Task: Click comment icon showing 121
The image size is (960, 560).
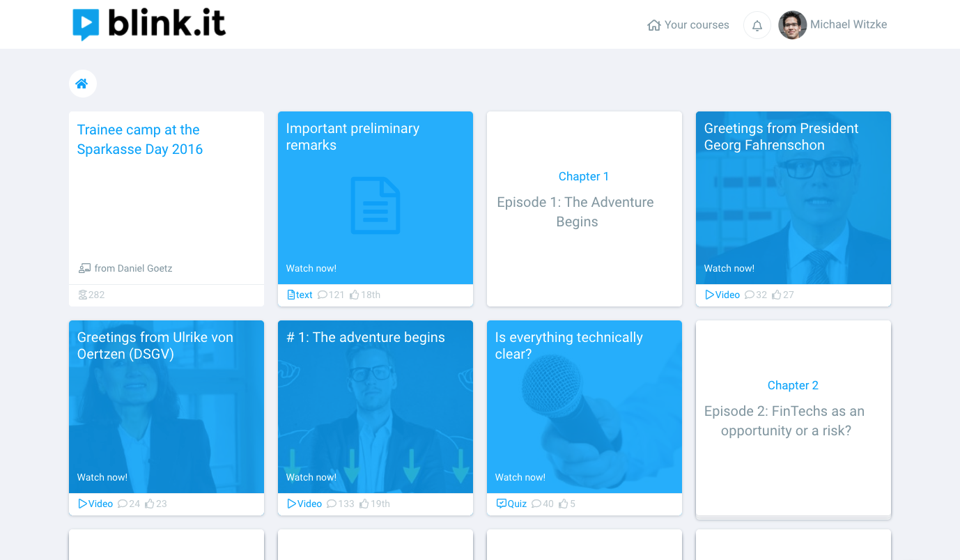Action: click(322, 295)
